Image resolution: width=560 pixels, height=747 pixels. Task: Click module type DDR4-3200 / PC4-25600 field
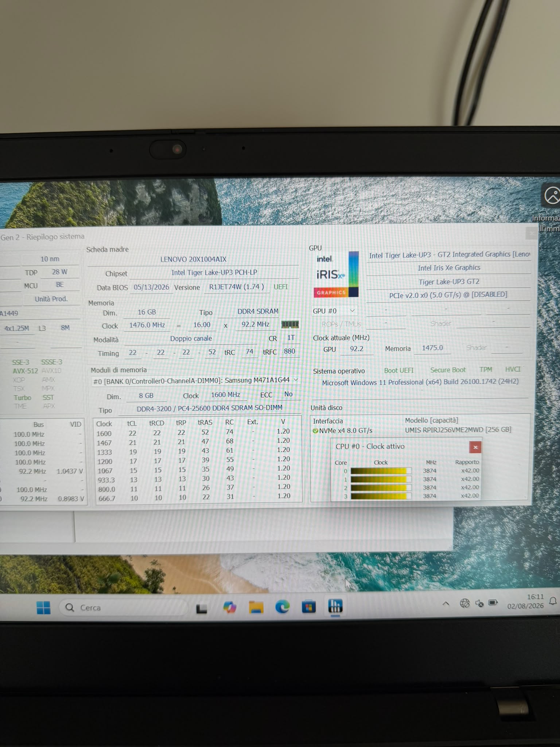click(x=210, y=408)
